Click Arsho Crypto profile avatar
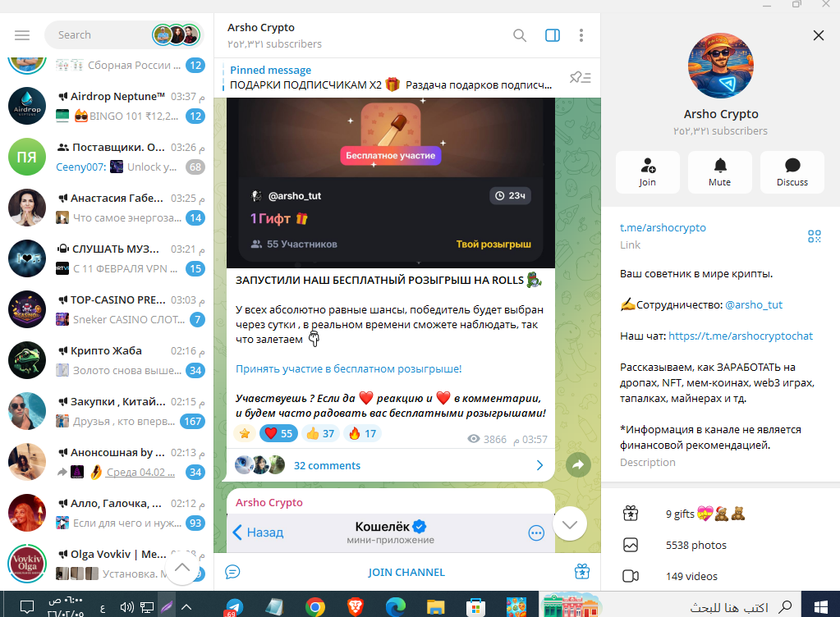The image size is (840, 617). (x=721, y=66)
